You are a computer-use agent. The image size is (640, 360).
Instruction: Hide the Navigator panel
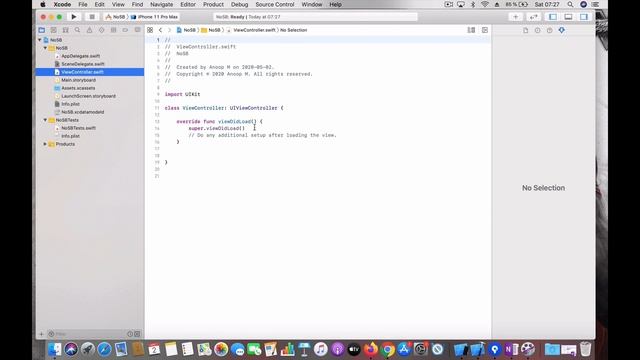click(553, 17)
